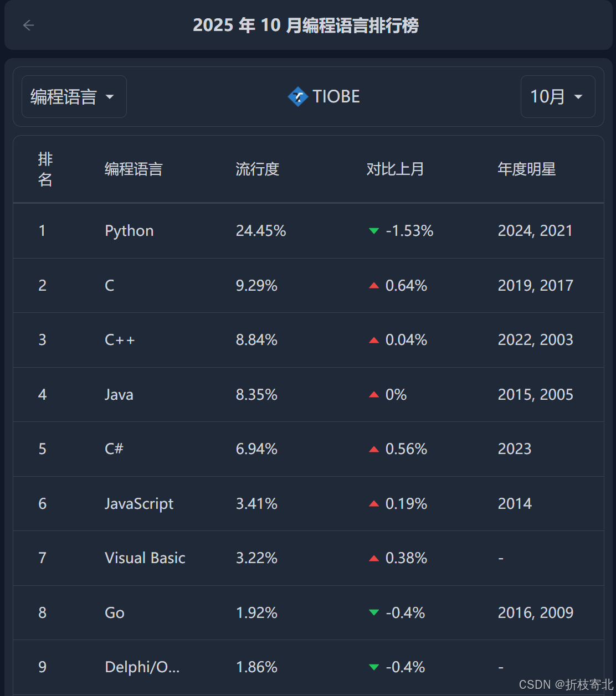
Task: Click the 24.45% popularity value
Action: 261,231
